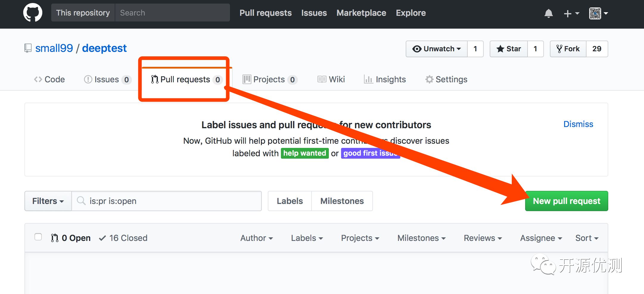644x294 pixels.
Task: View stargazers count 1
Action: tap(535, 49)
